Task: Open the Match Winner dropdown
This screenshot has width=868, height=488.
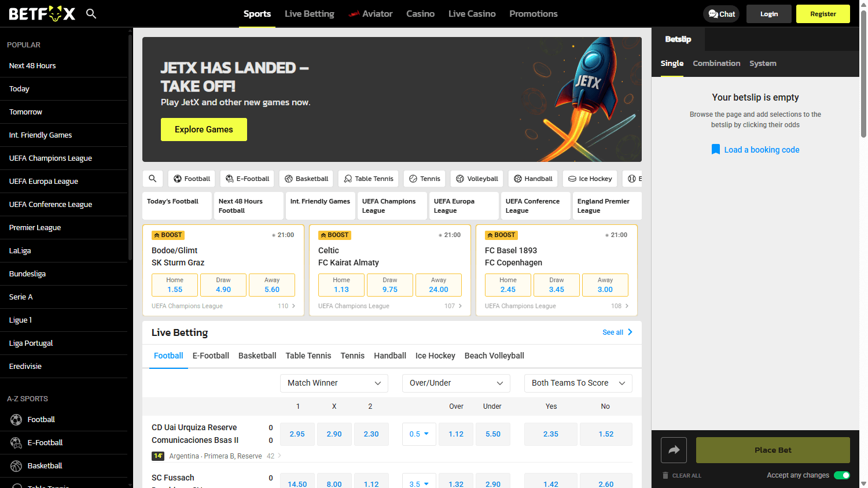Action: [334, 383]
